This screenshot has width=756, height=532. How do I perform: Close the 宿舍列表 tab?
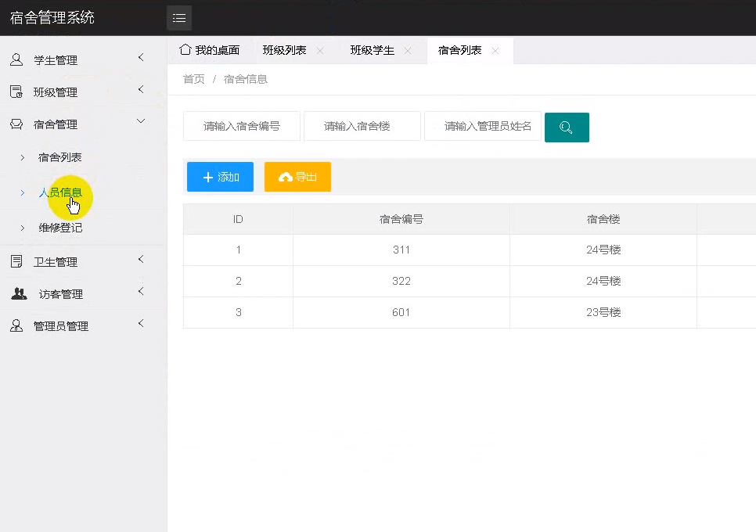click(x=495, y=51)
